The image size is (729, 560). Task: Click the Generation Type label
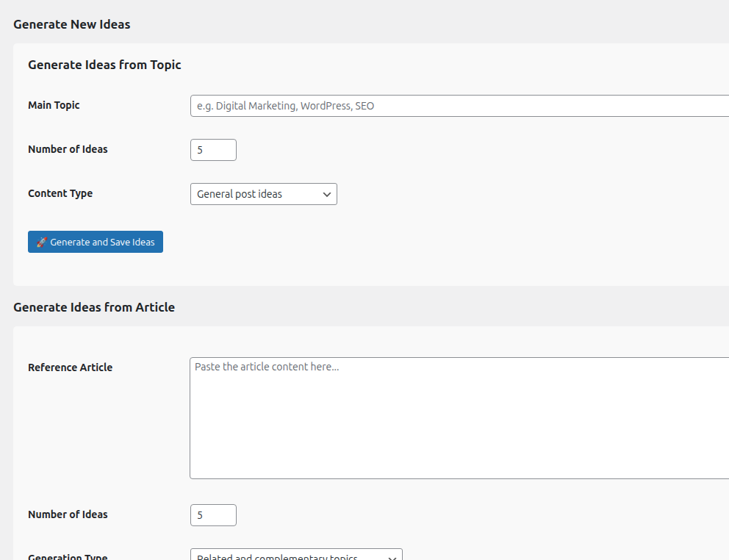(x=68, y=556)
